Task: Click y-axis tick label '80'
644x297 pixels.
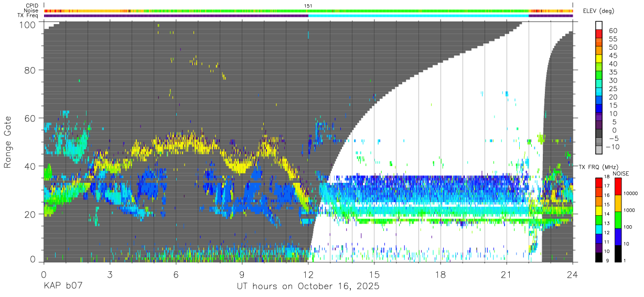Action: tap(30, 70)
